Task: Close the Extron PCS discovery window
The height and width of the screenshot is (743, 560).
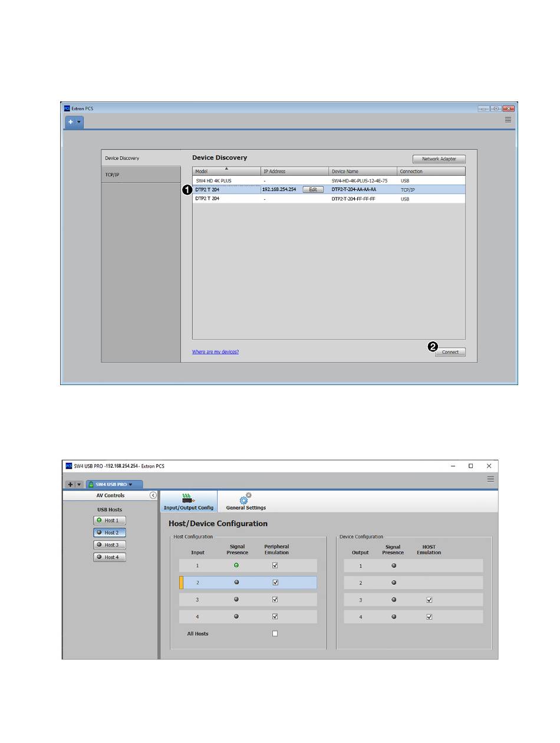Action: 509,109
